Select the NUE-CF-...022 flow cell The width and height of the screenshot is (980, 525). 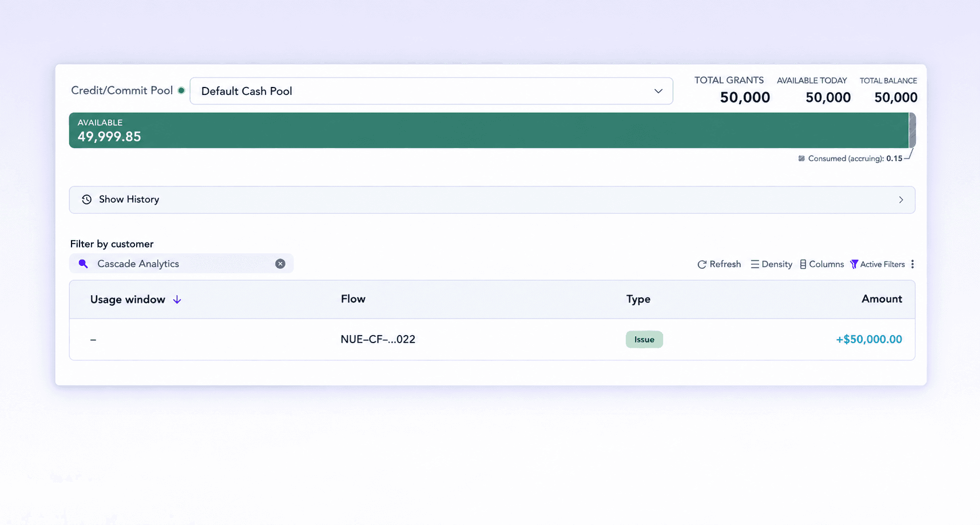[378, 339]
